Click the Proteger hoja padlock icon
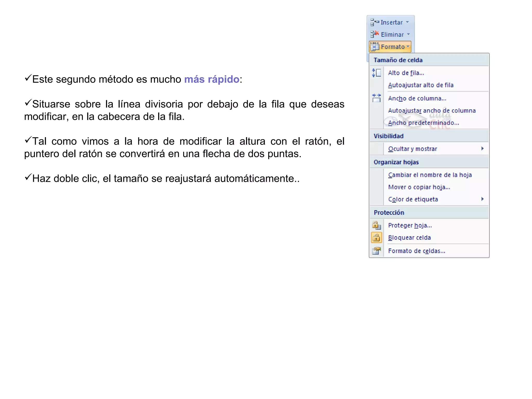 (x=376, y=225)
